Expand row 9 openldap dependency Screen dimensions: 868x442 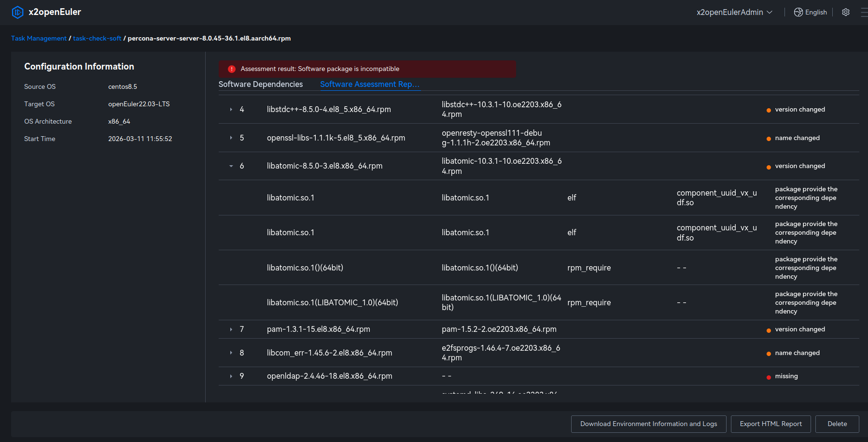click(231, 376)
